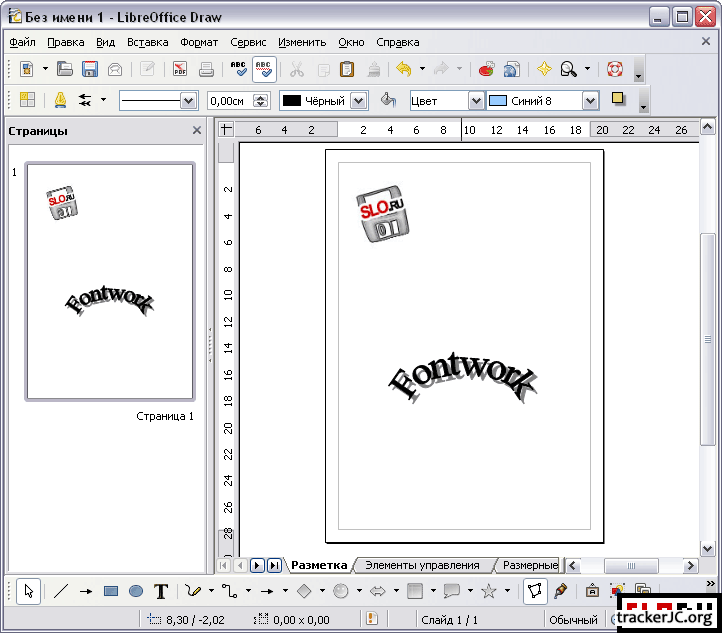Image resolution: width=722 pixels, height=633 pixels.
Task: Toggle automatic spell checking
Action: coord(264,69)
